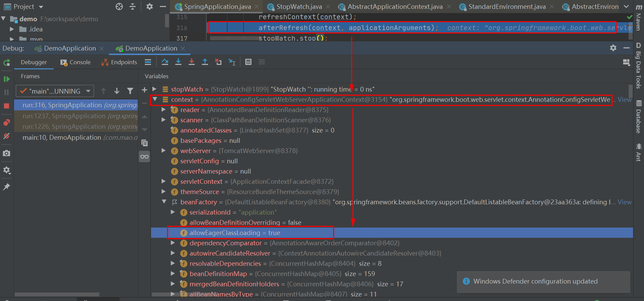644x301 pixels.
Task: Click the Frames pane horizontal scrollbar
Action: click(x=57, y=294)
